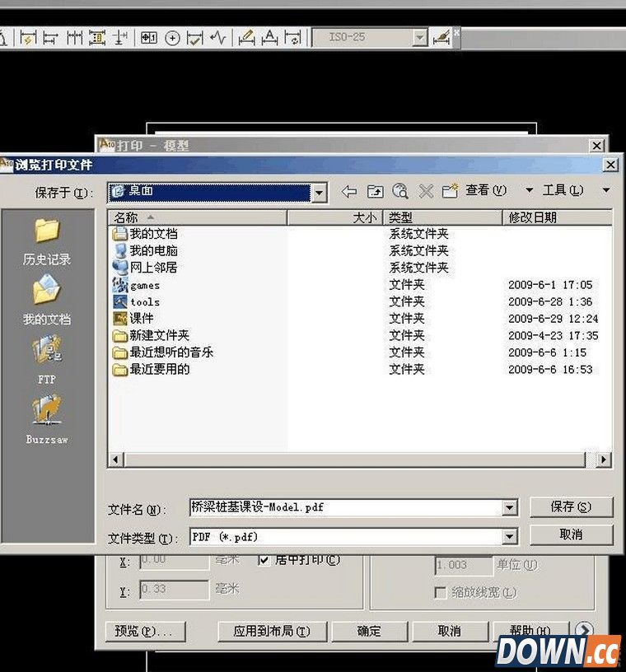Go up one folder level
626x672 pixels.
pyautogui.click(x=375, y=191)
